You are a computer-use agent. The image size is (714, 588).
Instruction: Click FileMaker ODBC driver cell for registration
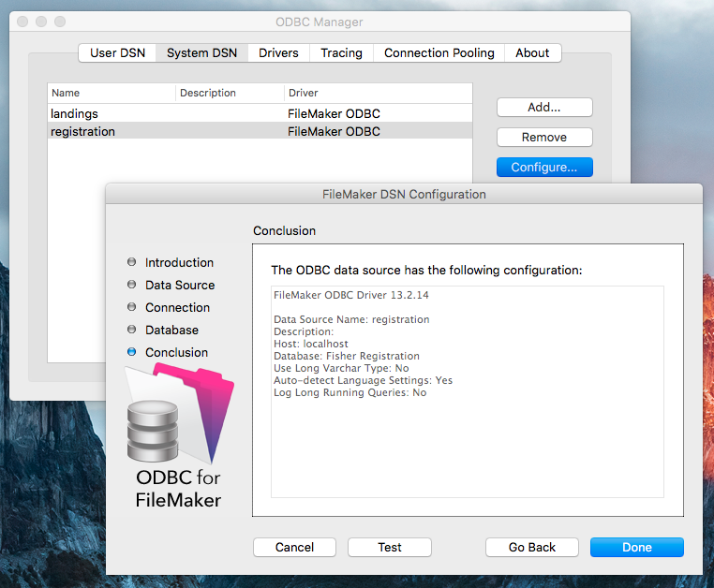[334, 131]
